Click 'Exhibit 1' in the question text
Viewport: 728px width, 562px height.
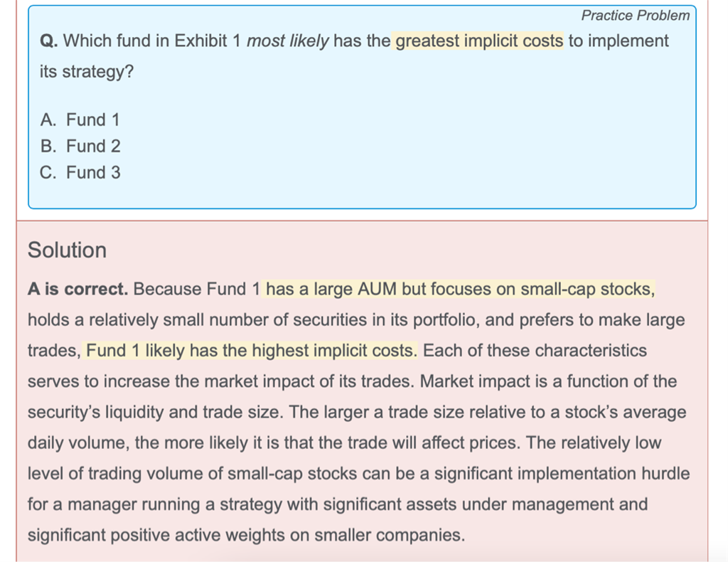208,41
